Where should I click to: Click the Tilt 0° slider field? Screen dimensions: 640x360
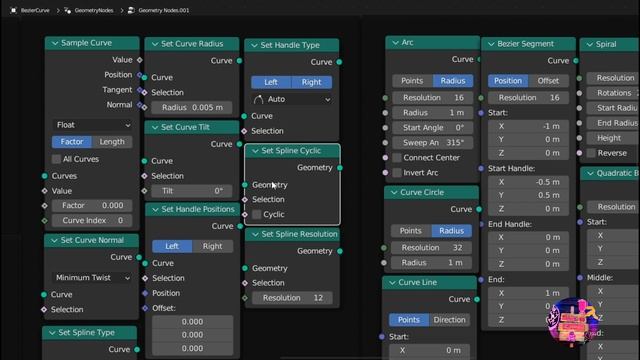click(x=192, y=191)
